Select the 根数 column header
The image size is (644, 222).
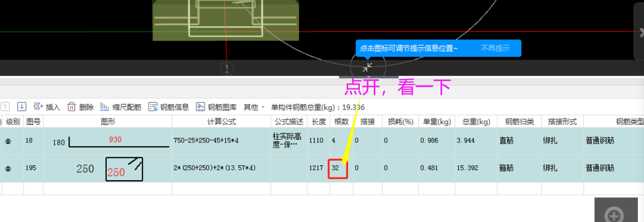click(341, 121)
